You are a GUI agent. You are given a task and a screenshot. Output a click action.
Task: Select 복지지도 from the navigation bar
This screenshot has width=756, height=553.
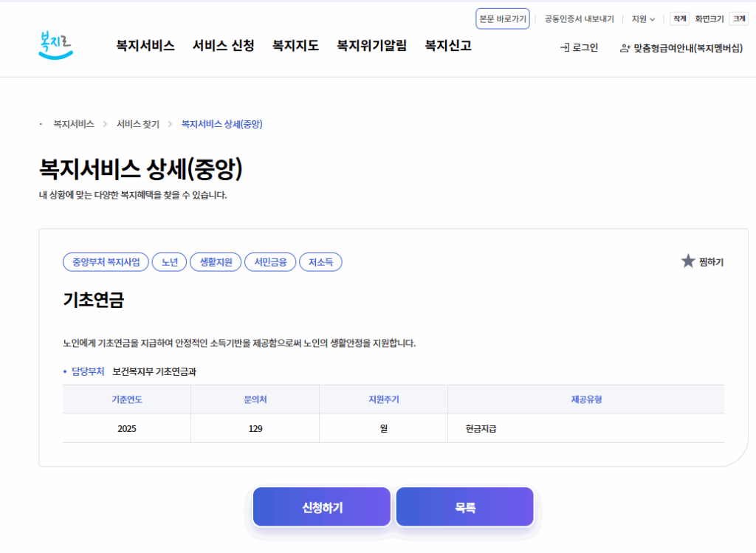[293, 46]
